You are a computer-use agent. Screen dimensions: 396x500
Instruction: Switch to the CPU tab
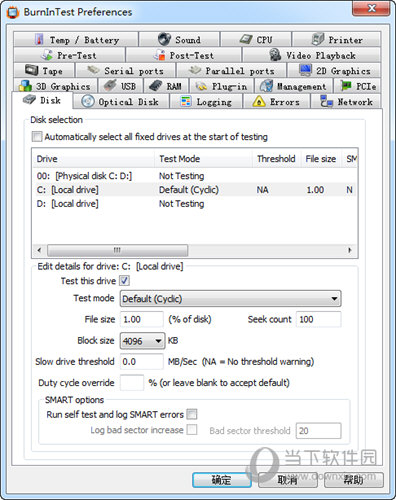(256, 39)
